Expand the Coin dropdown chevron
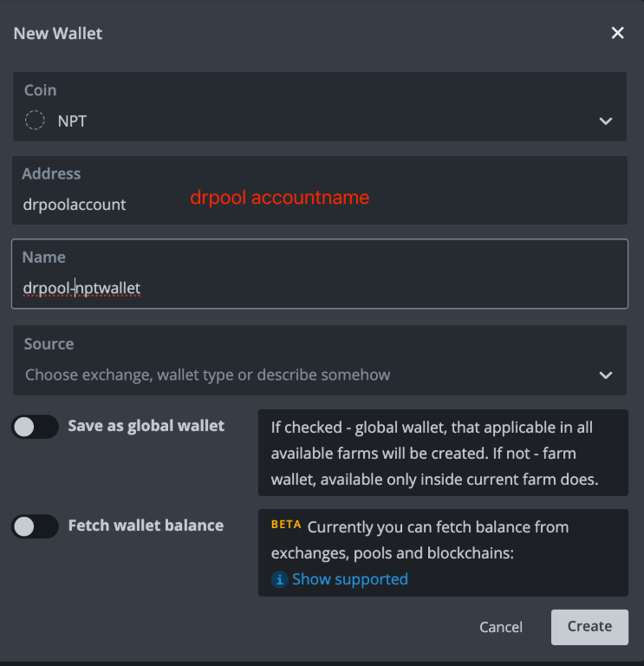Image resolution: width=644 pixels, height=666 pixels. (606, 121)
